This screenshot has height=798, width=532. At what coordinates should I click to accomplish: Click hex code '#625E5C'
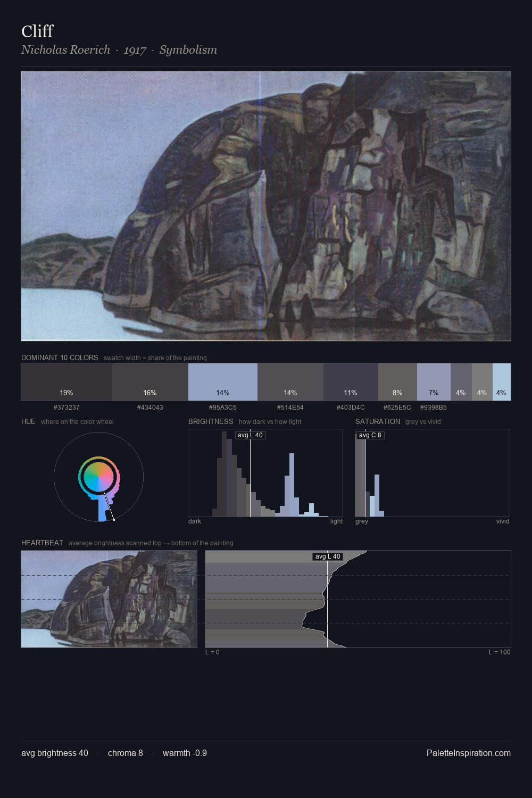(397, 408)
